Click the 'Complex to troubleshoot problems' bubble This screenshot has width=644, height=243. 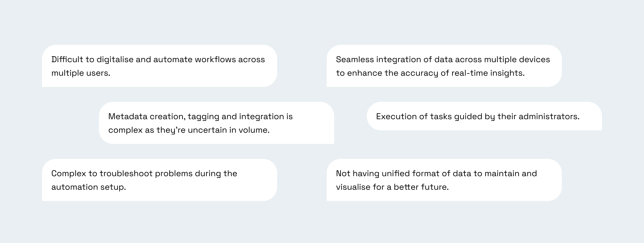[160, 180]
